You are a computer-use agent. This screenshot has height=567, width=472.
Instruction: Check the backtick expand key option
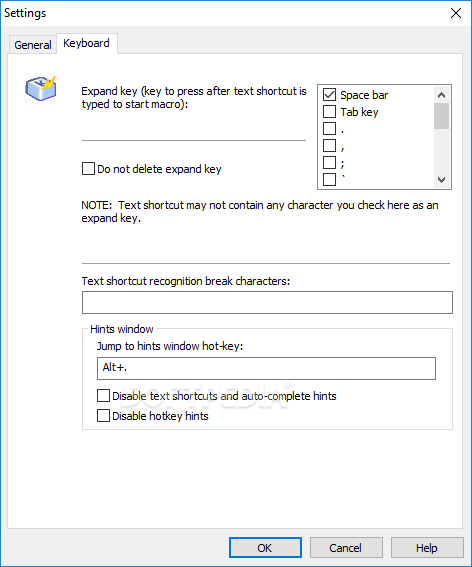pos(329,179)
